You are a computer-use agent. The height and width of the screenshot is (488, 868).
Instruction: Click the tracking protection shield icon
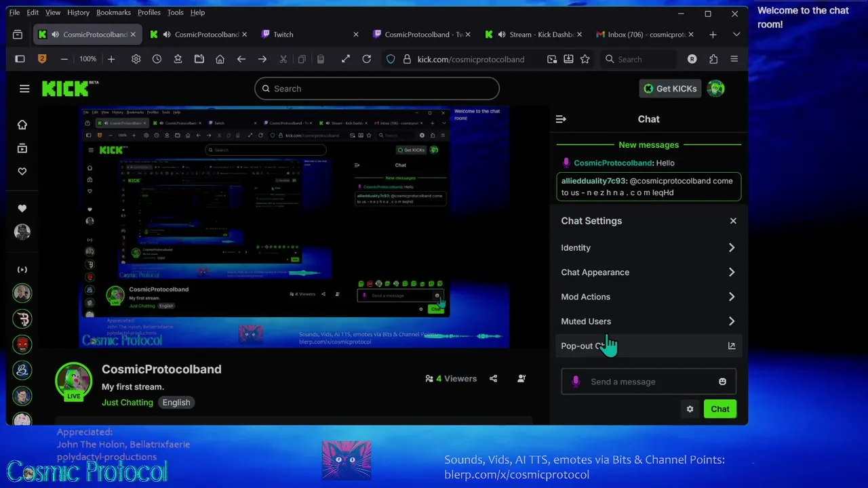coord(391,60)
